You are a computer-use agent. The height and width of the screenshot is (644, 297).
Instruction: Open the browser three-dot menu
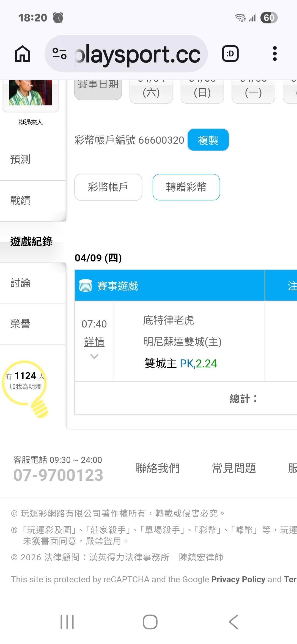coord(274,54)
